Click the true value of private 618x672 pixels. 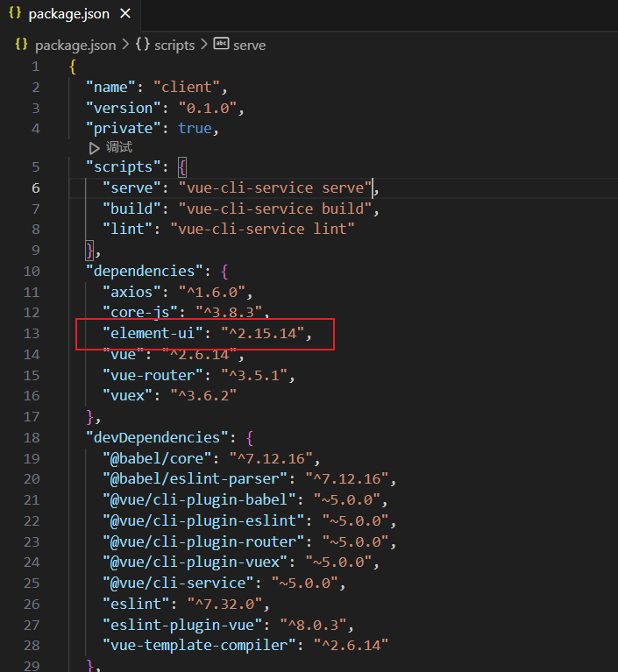point(195,128)
